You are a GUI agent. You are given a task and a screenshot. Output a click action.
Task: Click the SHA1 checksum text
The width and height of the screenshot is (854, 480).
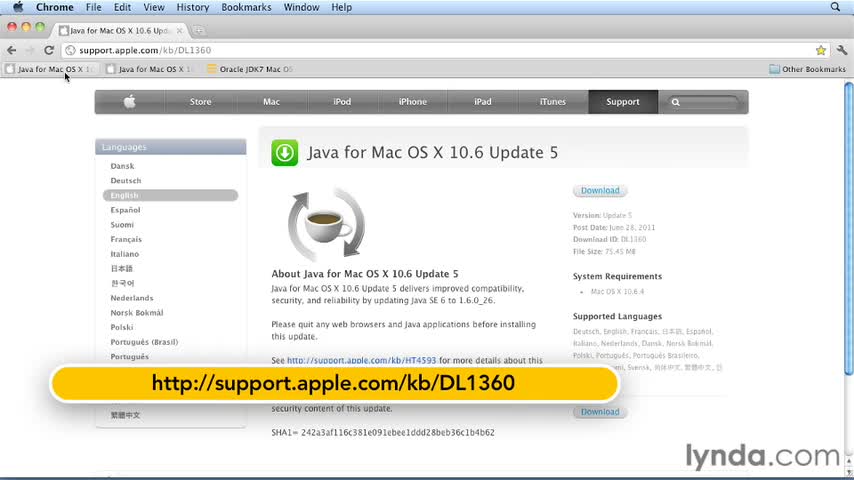(x=383, y=432)
